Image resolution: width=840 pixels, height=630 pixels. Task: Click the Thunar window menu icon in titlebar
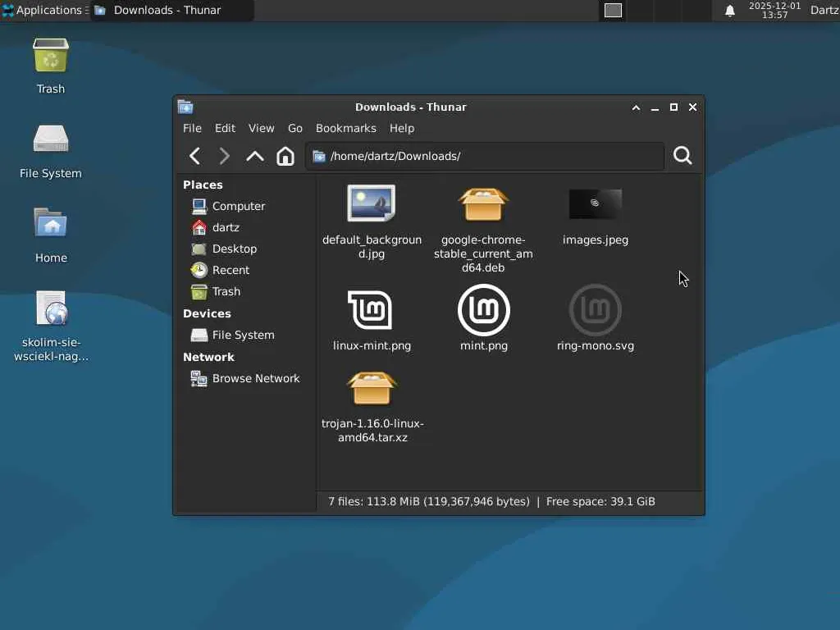tap(185, 107)
